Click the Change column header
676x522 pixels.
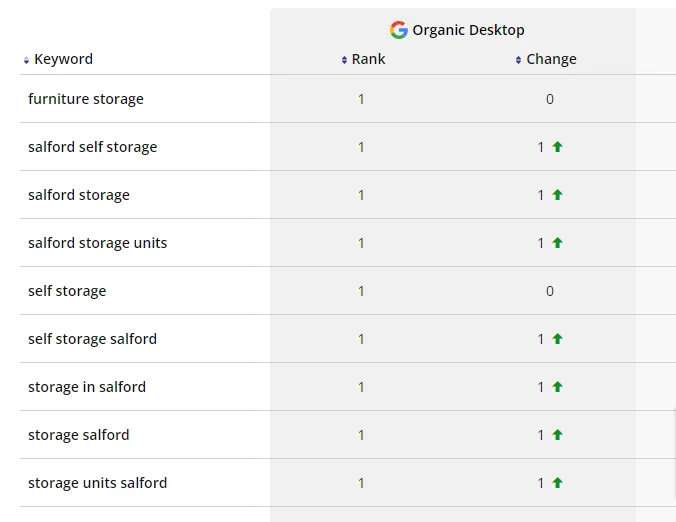tap(551, 59)
